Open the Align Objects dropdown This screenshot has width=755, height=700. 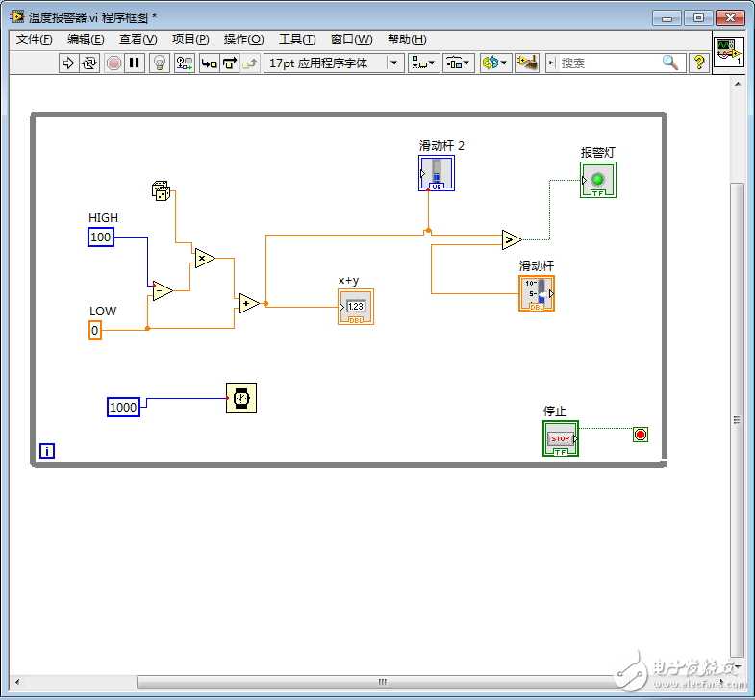(x=423, y=63)
